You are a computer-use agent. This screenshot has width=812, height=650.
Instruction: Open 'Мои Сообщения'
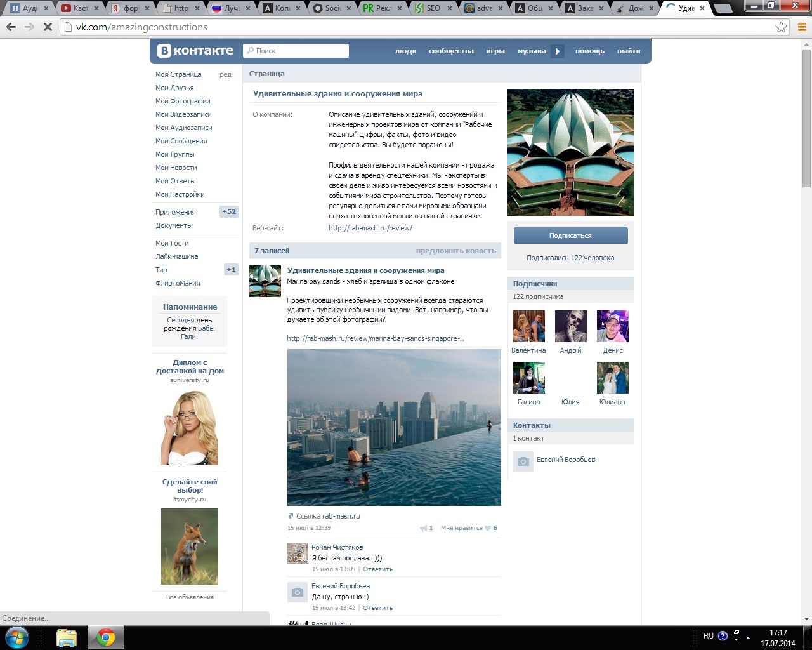click(181, 141)
